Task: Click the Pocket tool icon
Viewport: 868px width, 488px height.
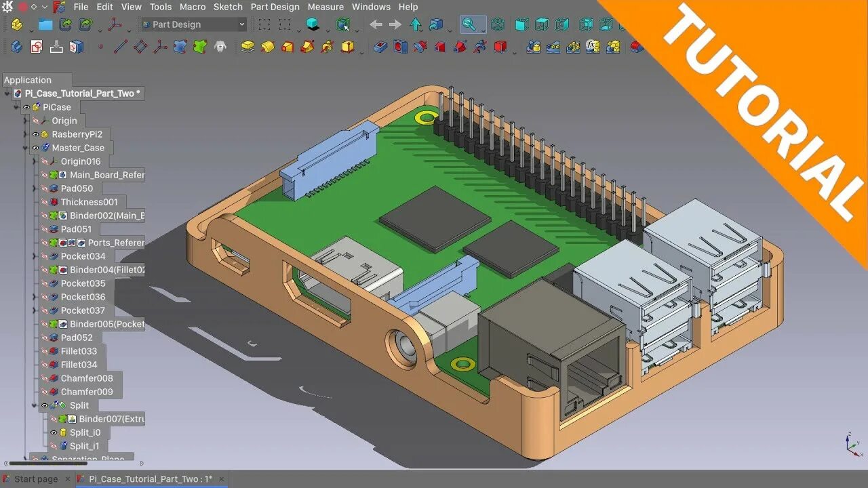Action: pyautogui.click(x=380, y=47)
